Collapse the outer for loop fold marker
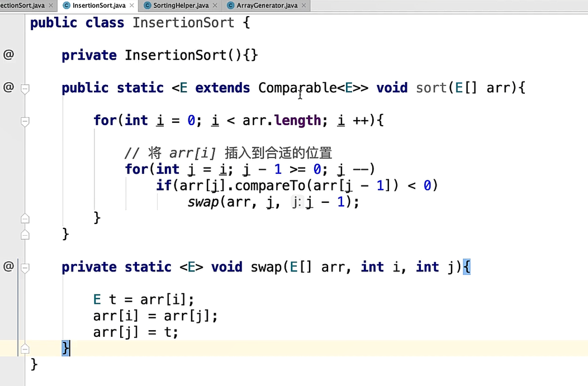Viewport: 588px width, 386px height. tap(25, 121)
